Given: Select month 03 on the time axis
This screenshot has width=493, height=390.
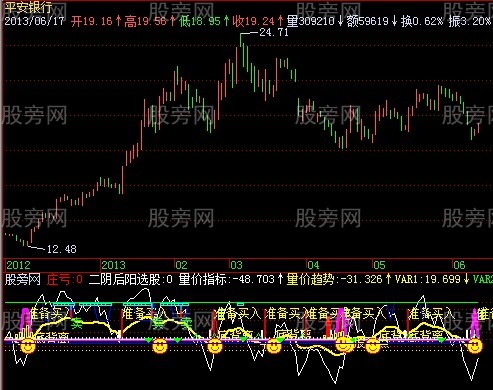Looking at the screenshot, I should (236, 265).
